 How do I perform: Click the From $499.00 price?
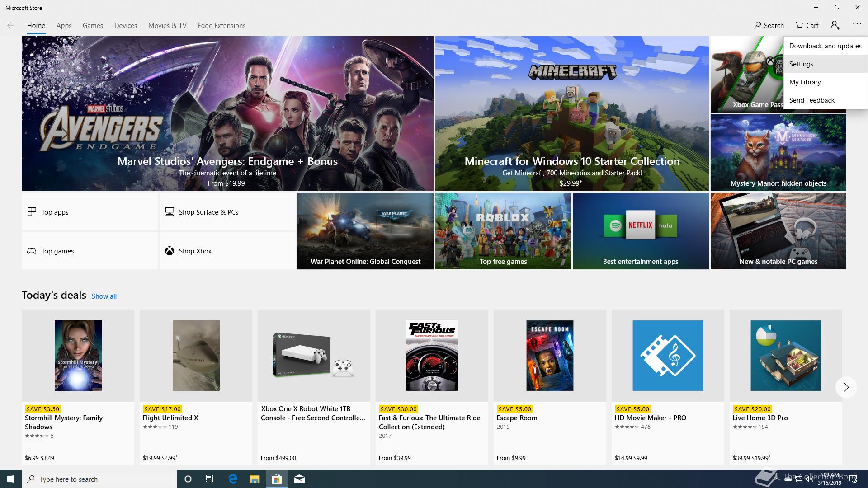point(278,458)
